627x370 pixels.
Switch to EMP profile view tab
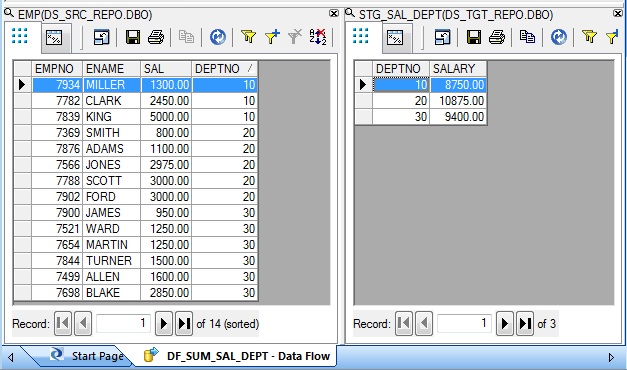[54, 38]
